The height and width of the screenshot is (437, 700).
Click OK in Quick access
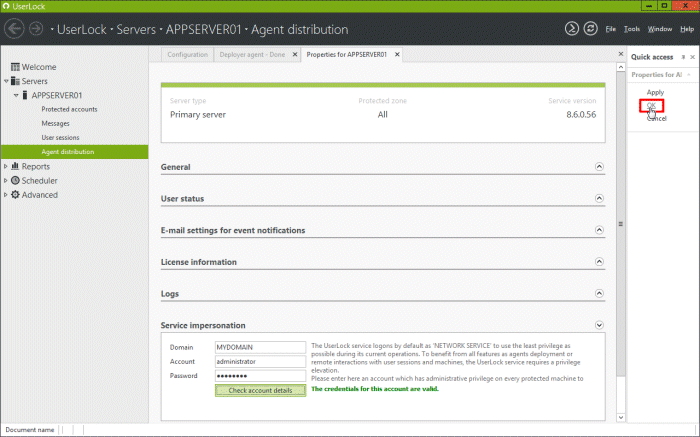tap(651, 105)
